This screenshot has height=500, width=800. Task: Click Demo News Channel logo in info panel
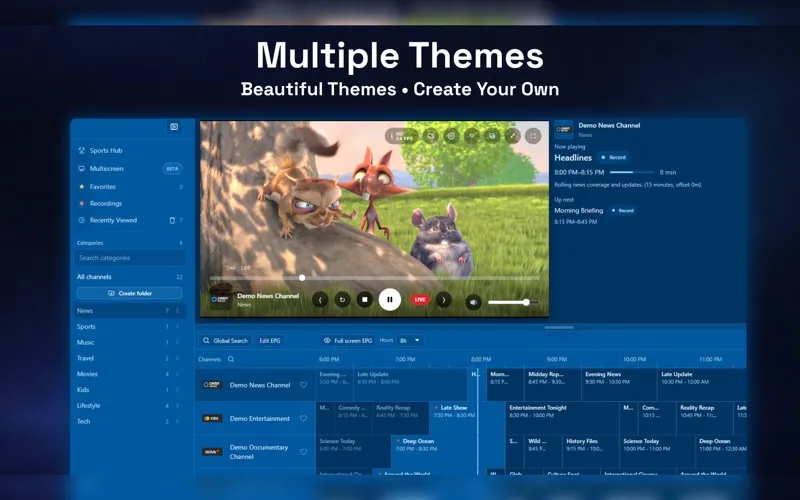tap(564, 130)
